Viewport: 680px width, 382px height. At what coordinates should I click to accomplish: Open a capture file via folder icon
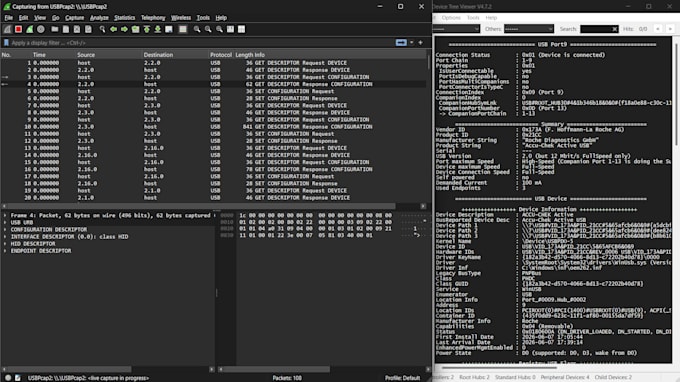(x=55, y=29)
